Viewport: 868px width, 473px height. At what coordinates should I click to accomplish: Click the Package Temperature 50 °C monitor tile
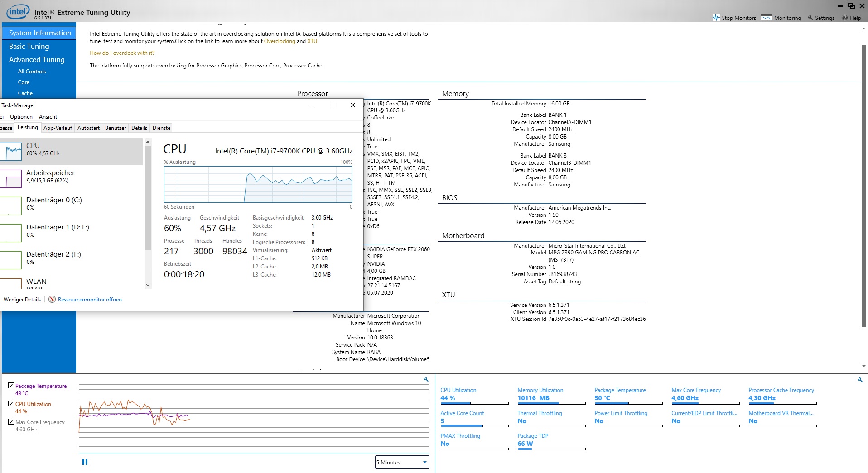pyautogui.click(x=628, y=396)
